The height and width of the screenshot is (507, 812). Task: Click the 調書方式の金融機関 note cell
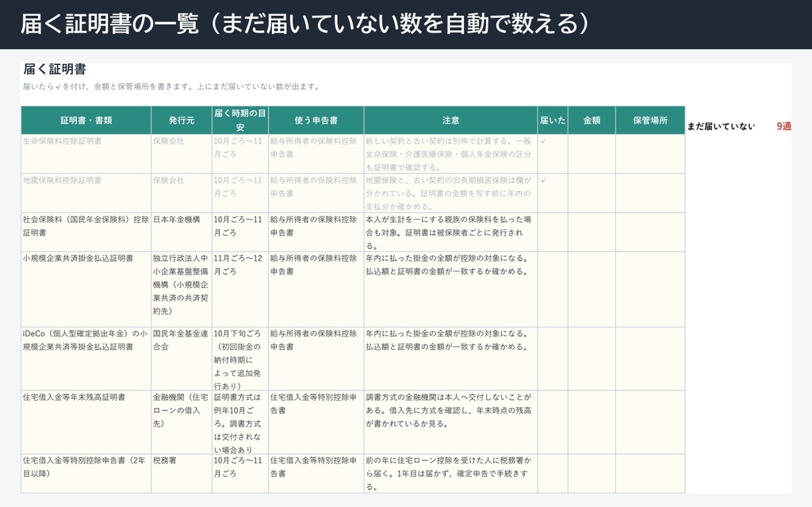click(x=450, y=422)
